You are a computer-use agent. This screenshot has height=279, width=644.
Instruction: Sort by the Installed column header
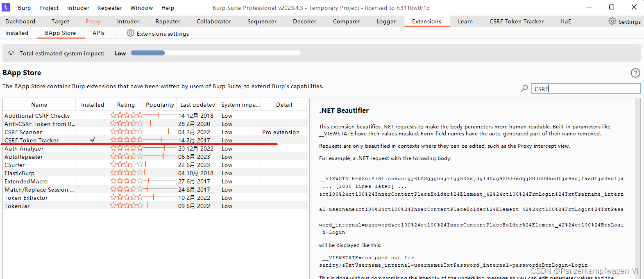[x=93, y=105]
